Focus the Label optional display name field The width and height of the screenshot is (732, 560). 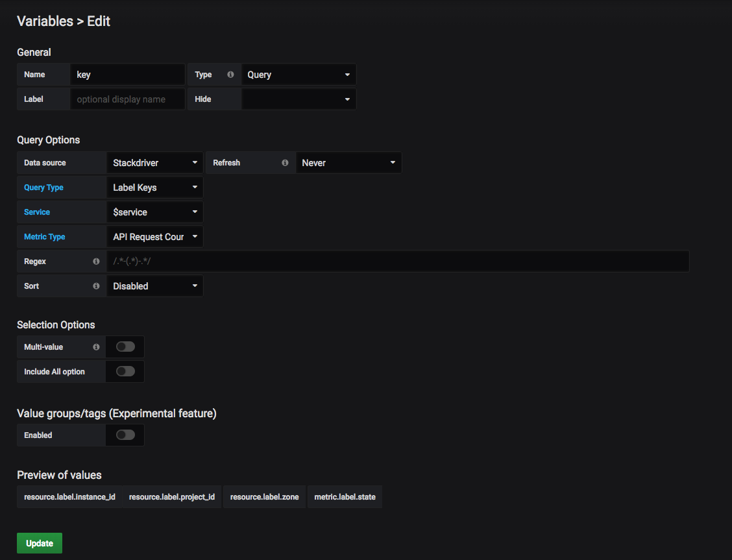pyautogui.click(x=127, y=99)
